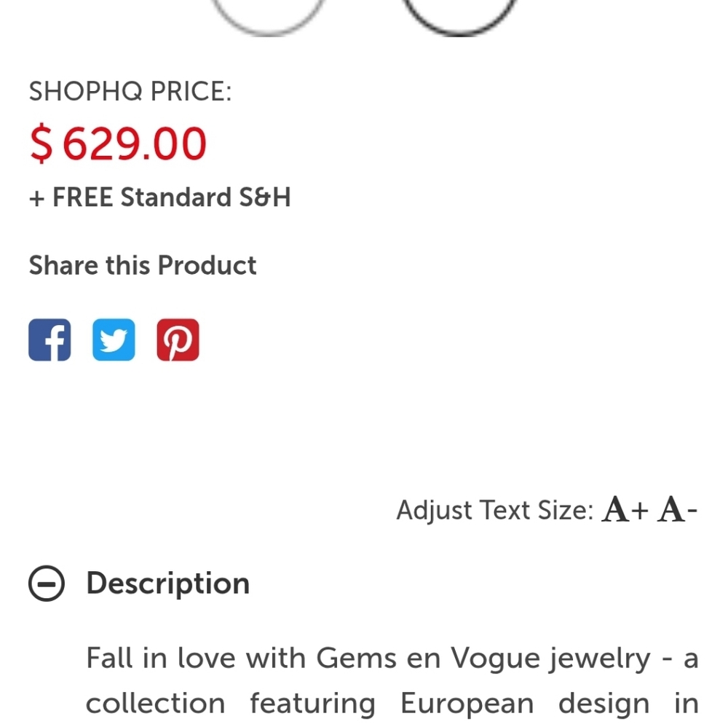Collapse Description using the minus circle icon

tap(47, 583)
